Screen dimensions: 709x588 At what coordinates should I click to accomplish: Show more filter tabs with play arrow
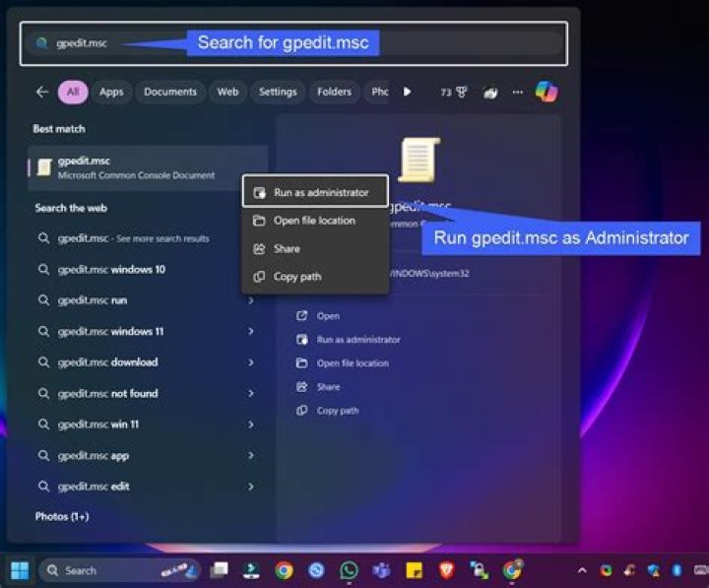tap(407, 92)
